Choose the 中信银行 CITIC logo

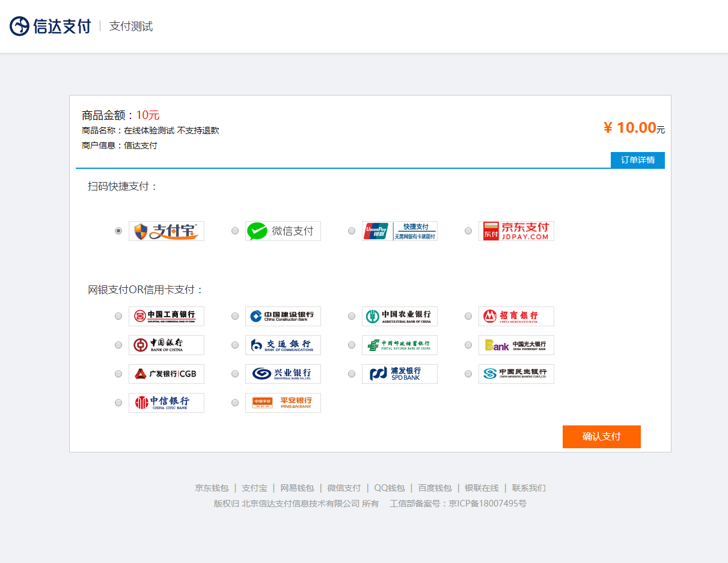(167, 403)
